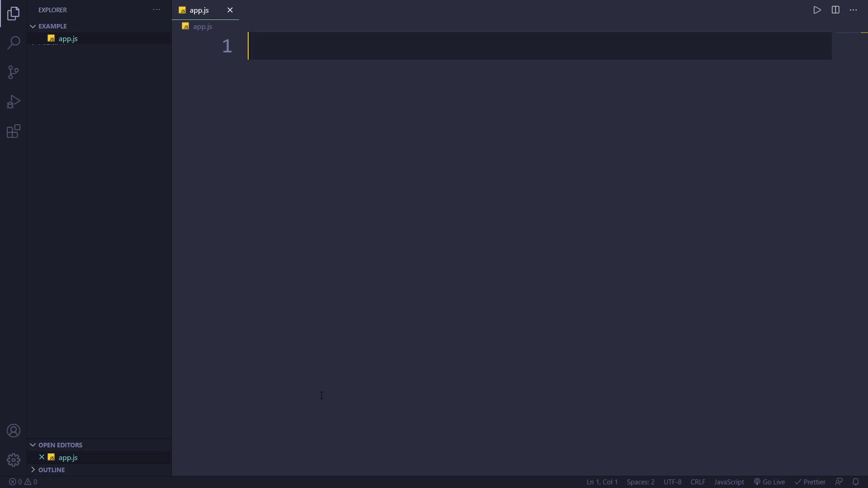Open the Manage gear menu
This screenshot has width=868, height=488.
[x=14, y=460]
